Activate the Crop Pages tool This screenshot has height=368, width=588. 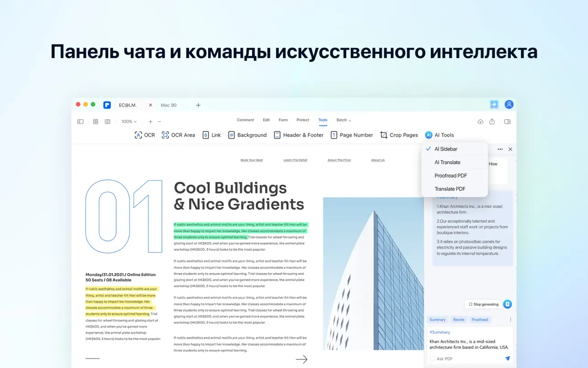tap(399, 135)
